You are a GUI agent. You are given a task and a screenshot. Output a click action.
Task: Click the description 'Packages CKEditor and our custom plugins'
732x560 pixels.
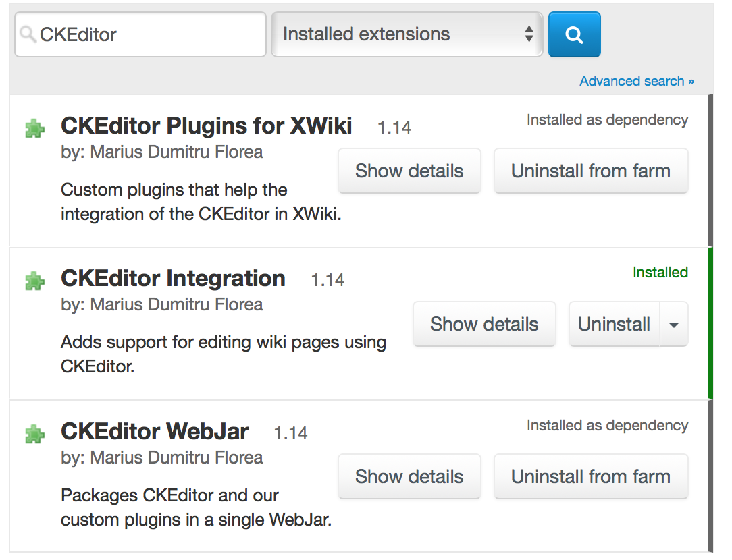click(197, 507)
